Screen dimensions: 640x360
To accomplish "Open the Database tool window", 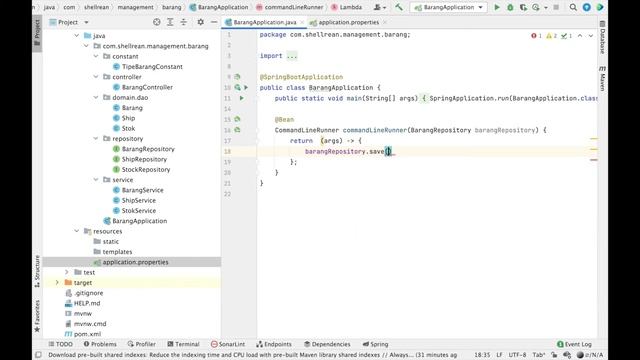I will click(x=602, y=38).
